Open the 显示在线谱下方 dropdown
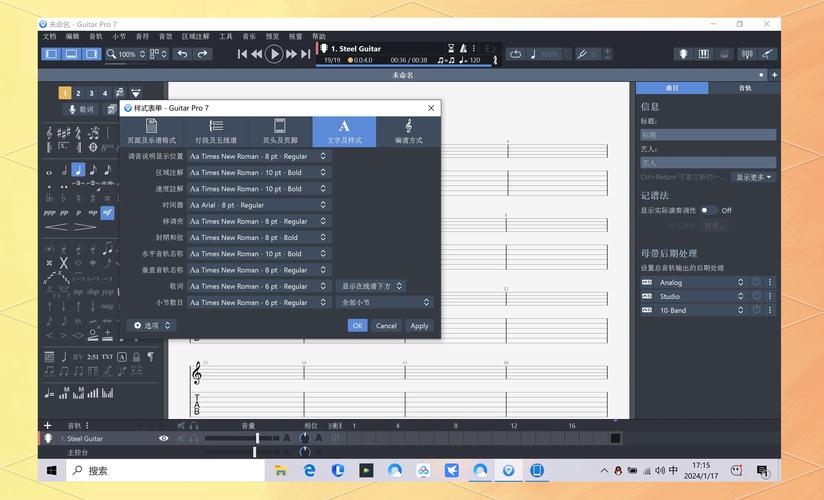Screen dimensions: 824x500 [372, 287]
